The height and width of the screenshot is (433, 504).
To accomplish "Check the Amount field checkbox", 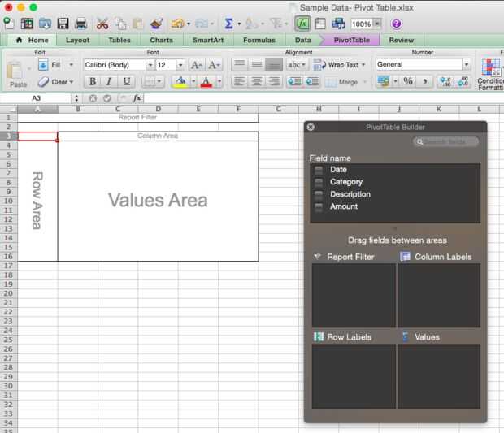I will click(x=319, y=206).
